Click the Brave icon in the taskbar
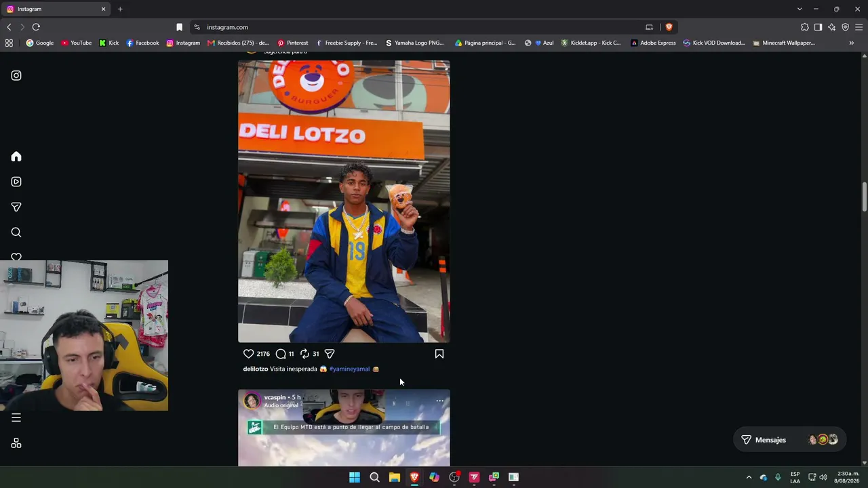868x488 pixels. 414,477
